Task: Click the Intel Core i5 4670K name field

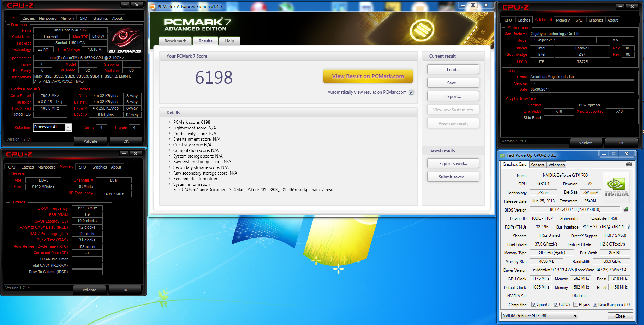Action: click(x=70, y=30)
